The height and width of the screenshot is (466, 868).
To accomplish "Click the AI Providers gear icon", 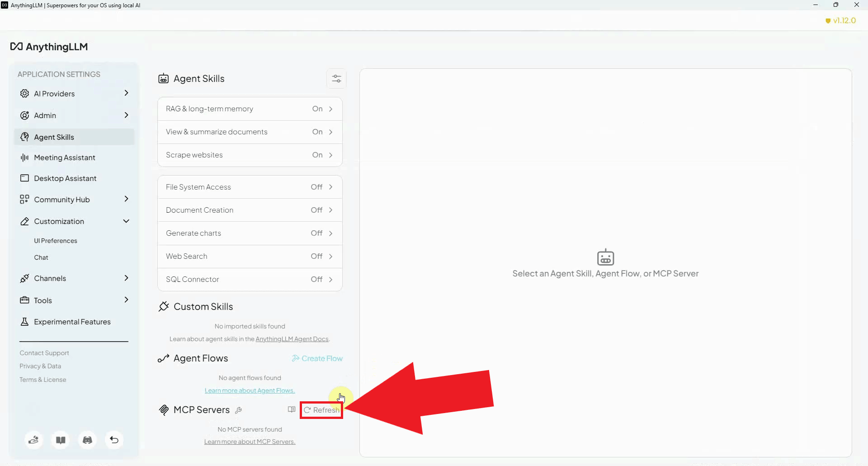I will click(24, 94).
